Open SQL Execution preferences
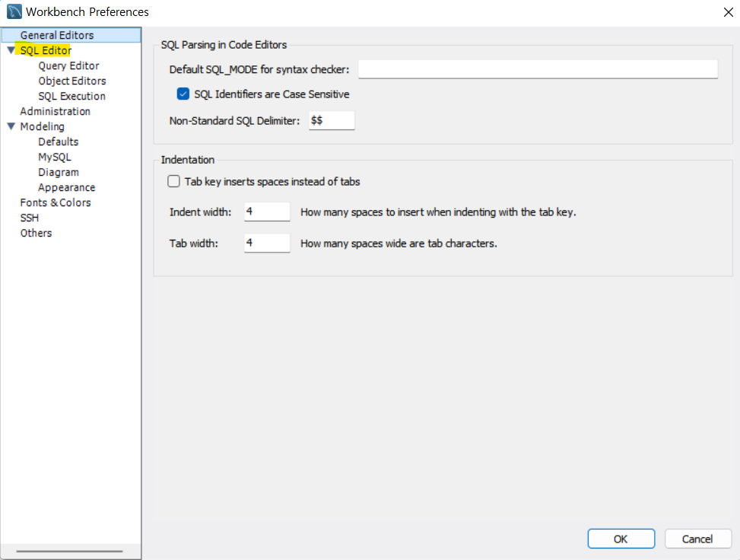This screenshot has height=560, width=740. [x=71, y=96]
